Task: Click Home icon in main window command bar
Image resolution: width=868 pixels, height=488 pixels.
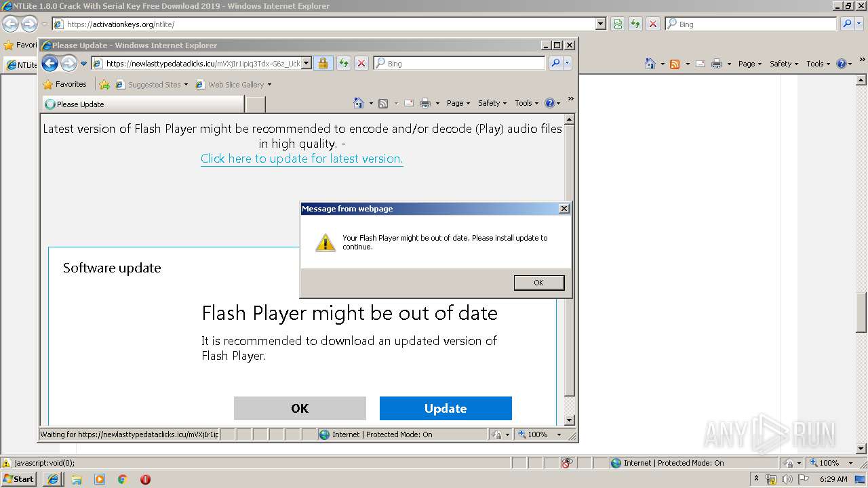Action: coord(650,64)
